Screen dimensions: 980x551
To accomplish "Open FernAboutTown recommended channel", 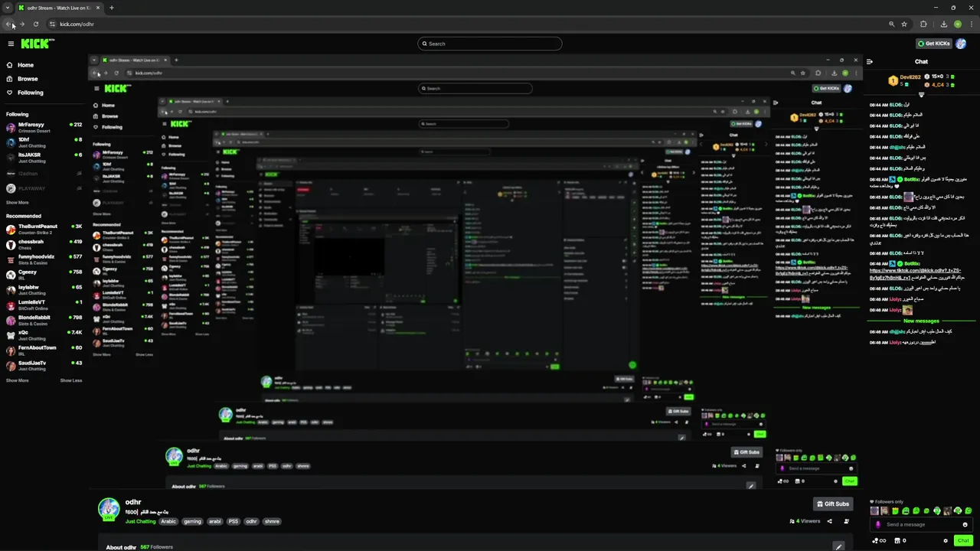I will [x=44, y=350].
